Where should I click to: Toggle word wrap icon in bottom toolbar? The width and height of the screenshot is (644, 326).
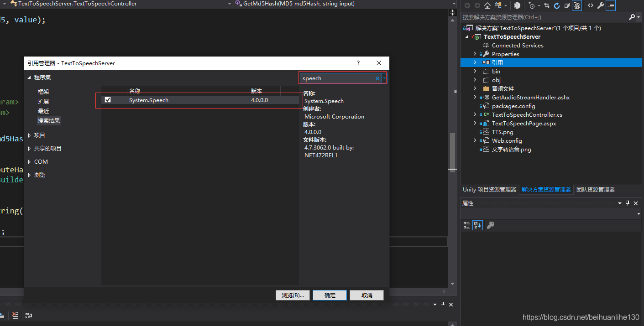tap(29, 315)
